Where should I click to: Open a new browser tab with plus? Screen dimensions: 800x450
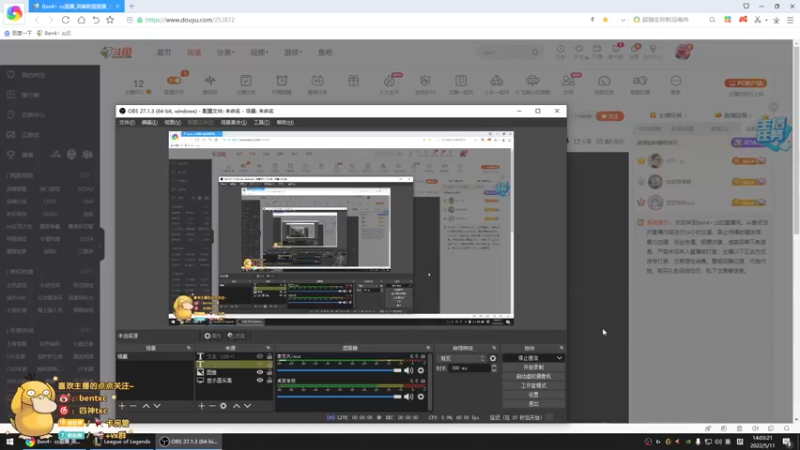132,6
